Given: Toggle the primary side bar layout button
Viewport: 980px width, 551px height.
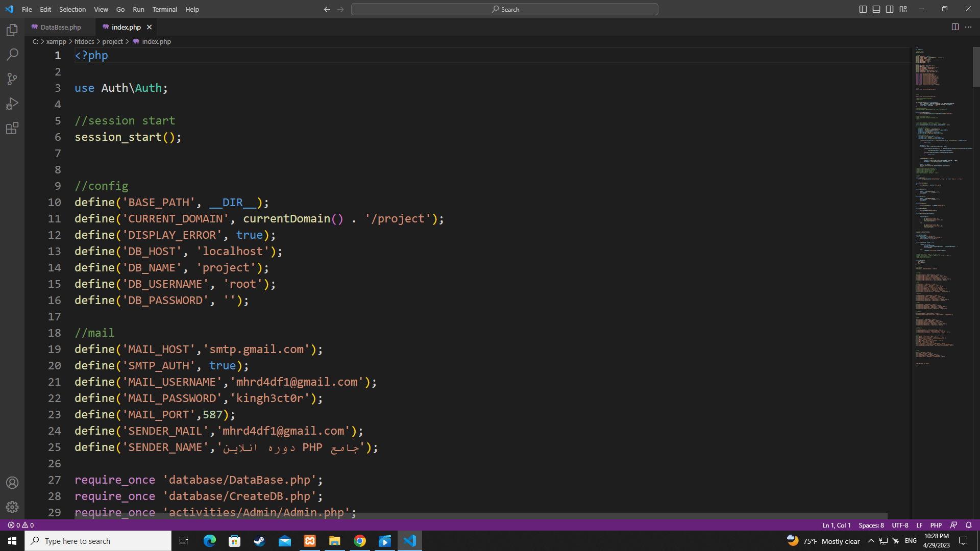Looking at the screenshot, I should (x=863, y=9).
